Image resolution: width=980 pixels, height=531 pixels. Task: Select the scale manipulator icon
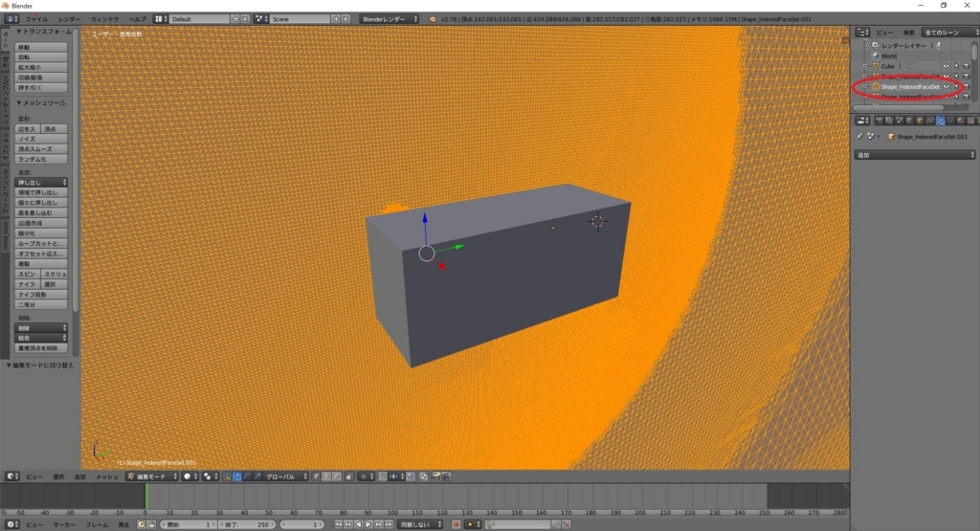tap(256, 476)
